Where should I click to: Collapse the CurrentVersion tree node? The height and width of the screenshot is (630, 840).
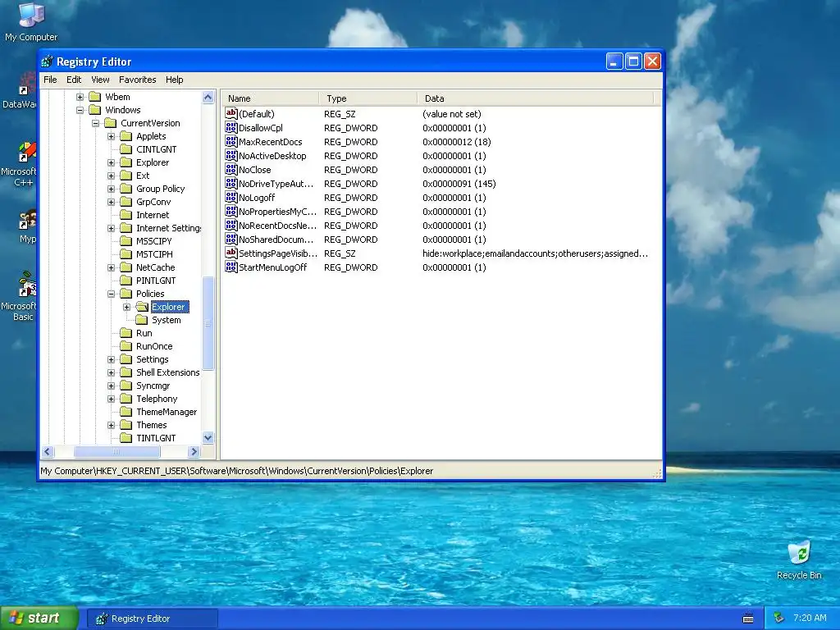[x=95, y=123]
